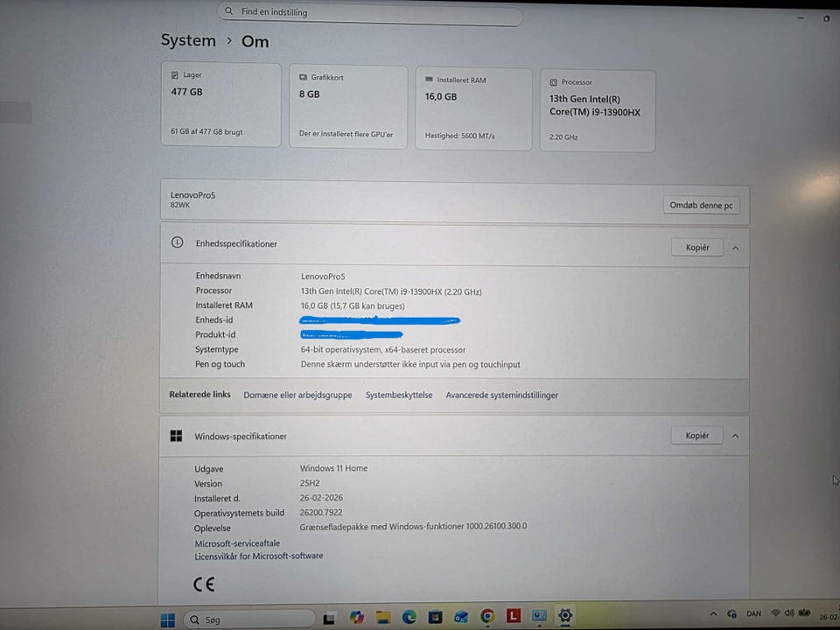Open the monitor-shaped taskbar app icon
The image size is (840, 630).
(539, 615)
